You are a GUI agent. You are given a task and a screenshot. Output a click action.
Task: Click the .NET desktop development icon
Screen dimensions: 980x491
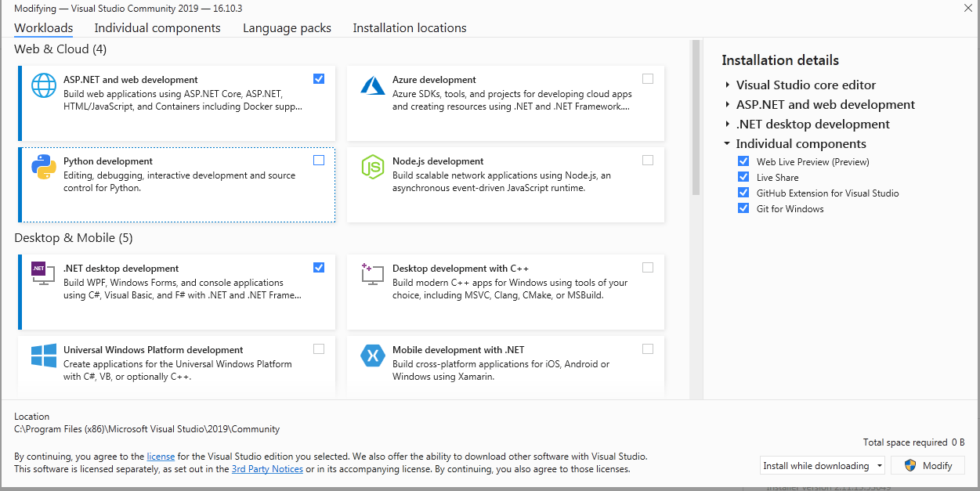pyautogui.click(x=42, y=273)
